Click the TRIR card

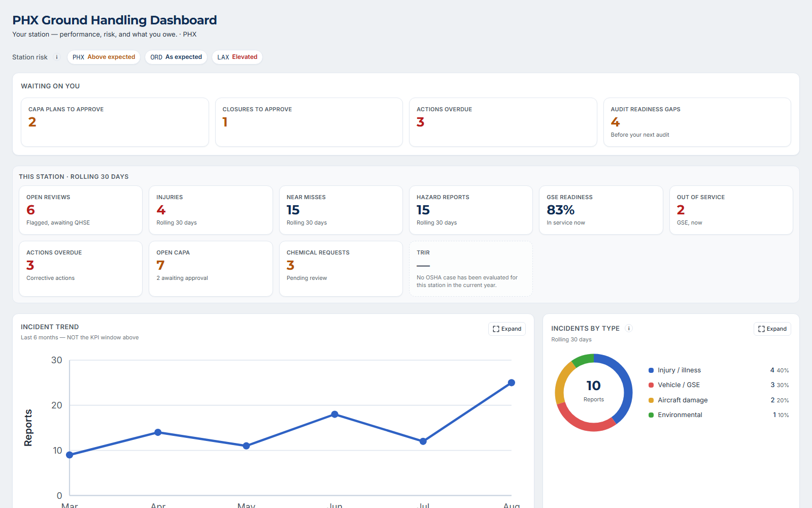coord(471,269)
